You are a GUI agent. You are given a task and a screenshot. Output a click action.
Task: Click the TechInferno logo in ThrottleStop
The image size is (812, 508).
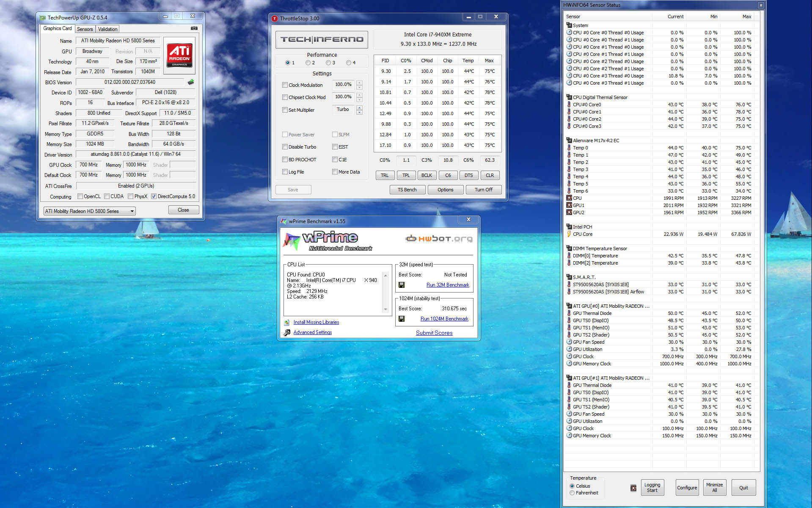[x=322, y=39]
